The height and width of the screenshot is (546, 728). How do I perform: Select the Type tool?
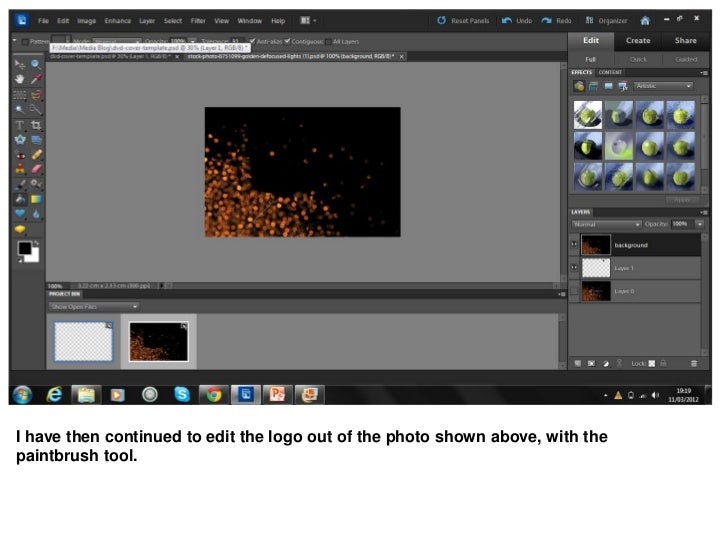click(20, 125)
